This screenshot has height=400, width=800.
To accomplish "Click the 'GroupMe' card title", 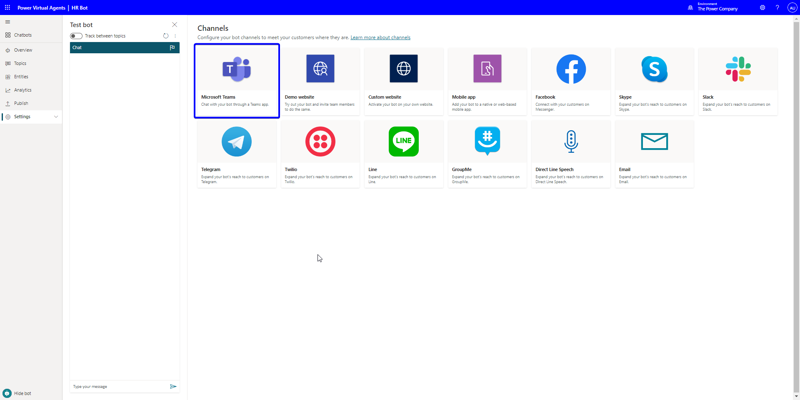I will point(462,169).
